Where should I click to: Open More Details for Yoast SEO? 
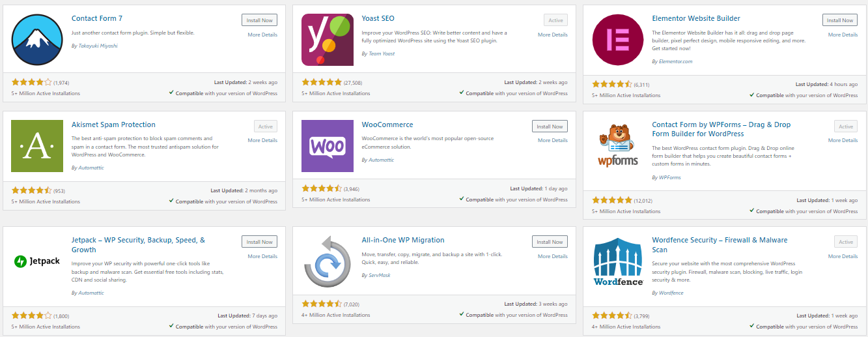(553, 35)
